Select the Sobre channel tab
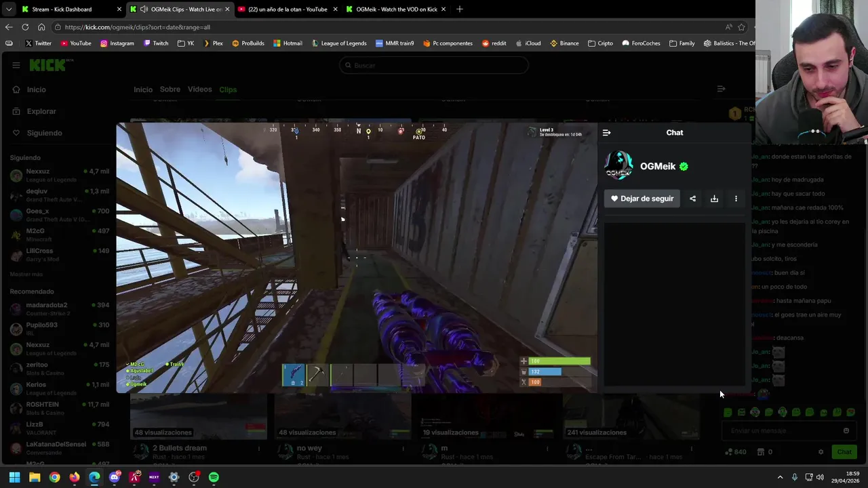868x488 pixels. tap(170, 89)
